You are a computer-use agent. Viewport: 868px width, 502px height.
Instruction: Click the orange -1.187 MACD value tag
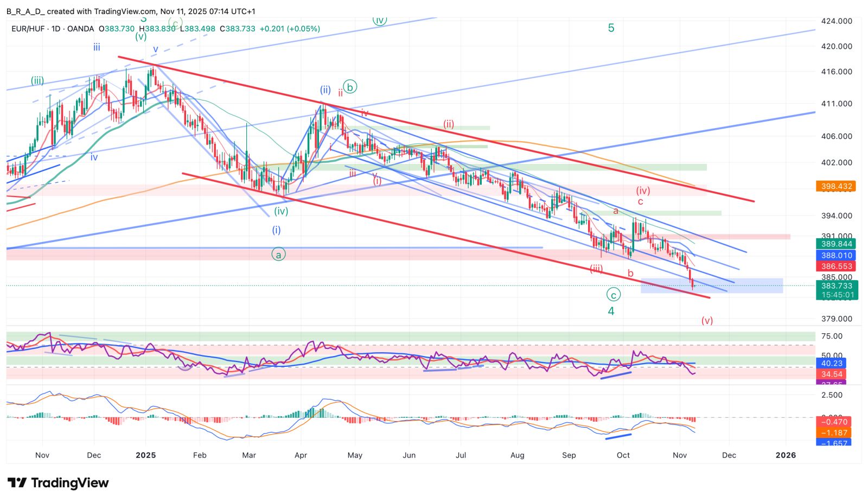tap(833, 433)
